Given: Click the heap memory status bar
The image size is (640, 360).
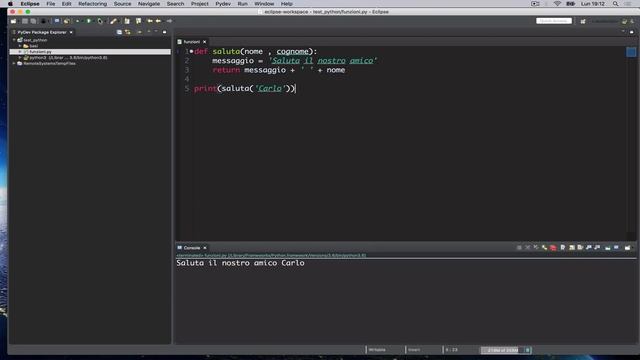Looking at the screenshot, I should click(x=502, y=350).
